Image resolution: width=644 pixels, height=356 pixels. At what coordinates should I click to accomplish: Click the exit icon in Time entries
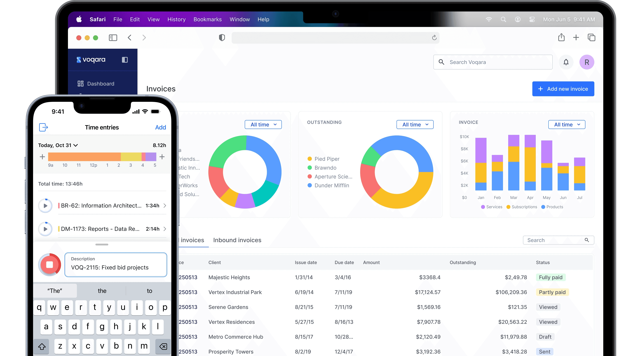pyautogui.click(x=44, y=127)
